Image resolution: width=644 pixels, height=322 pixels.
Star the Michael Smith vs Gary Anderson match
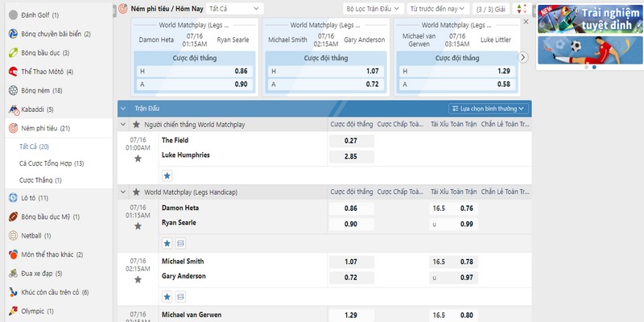point(138,279)
